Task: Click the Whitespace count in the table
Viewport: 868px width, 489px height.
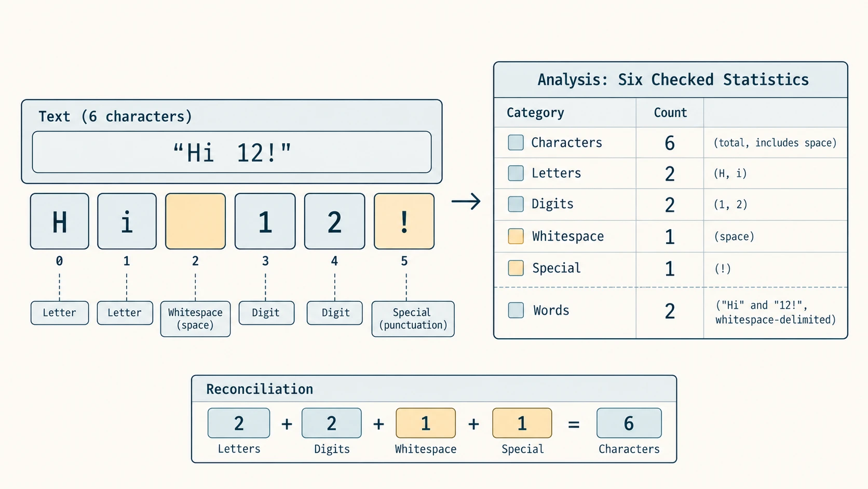Action: (x=670, y=237)
